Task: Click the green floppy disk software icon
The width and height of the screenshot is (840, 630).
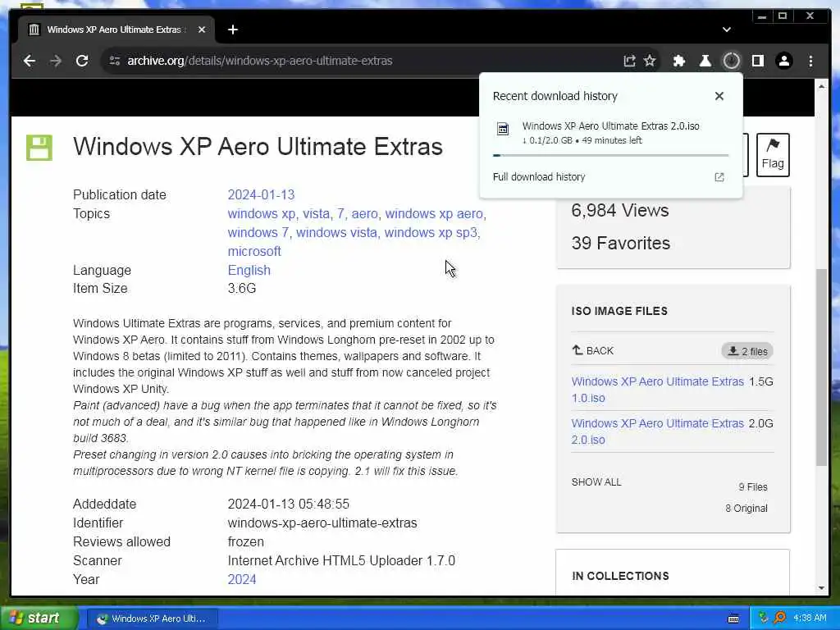Action: [x=39, y=148]
